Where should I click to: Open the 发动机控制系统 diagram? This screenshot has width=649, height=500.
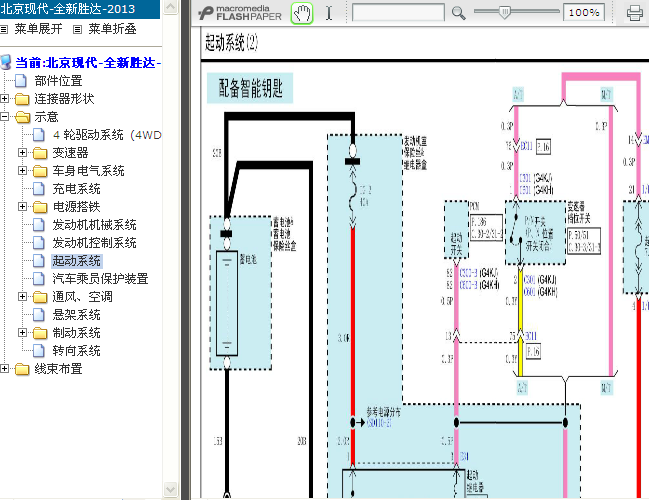coord(94,243)
